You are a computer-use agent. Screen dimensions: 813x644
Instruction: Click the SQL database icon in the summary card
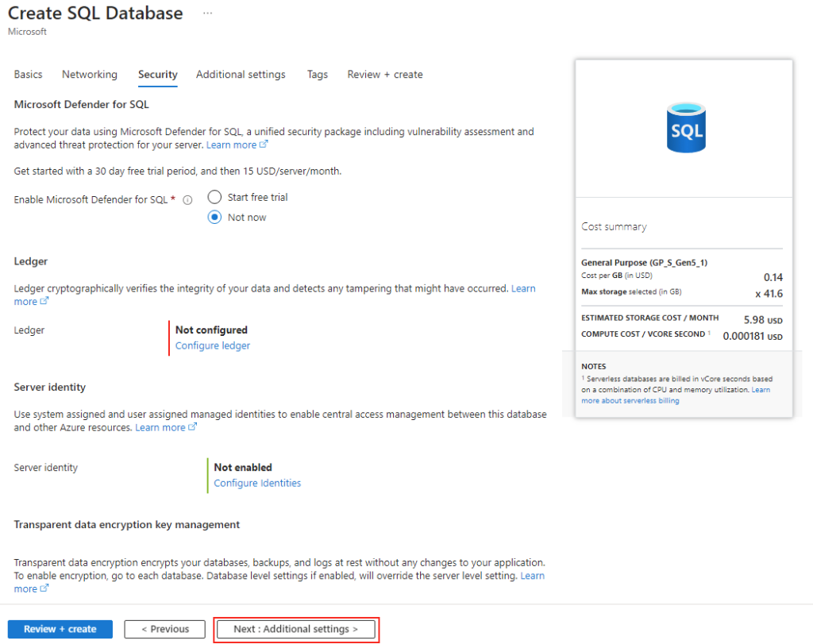pyautogui.click(x=686, y=128)
